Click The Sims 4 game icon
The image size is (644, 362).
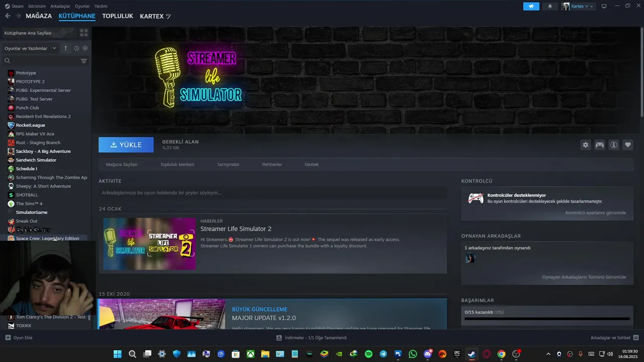11,204
